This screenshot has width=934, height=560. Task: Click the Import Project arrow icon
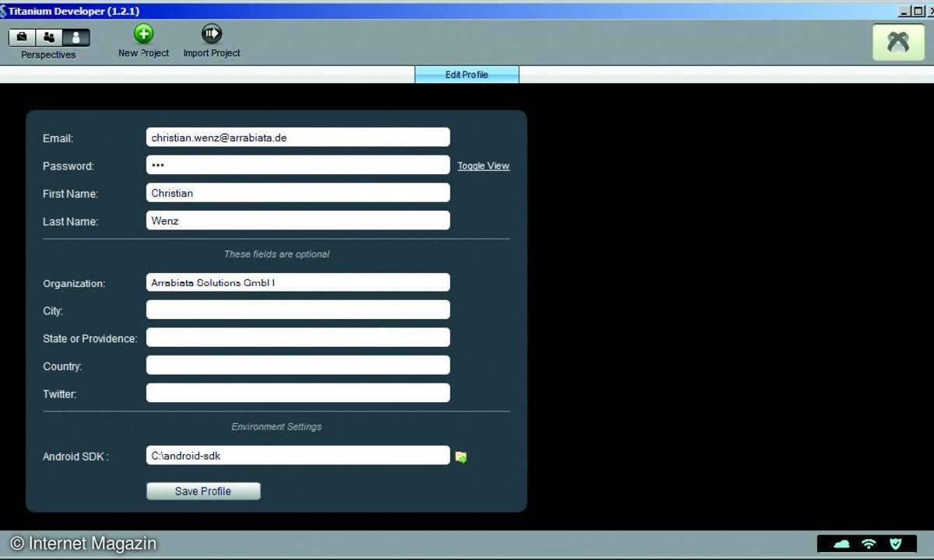click(212, 33)
